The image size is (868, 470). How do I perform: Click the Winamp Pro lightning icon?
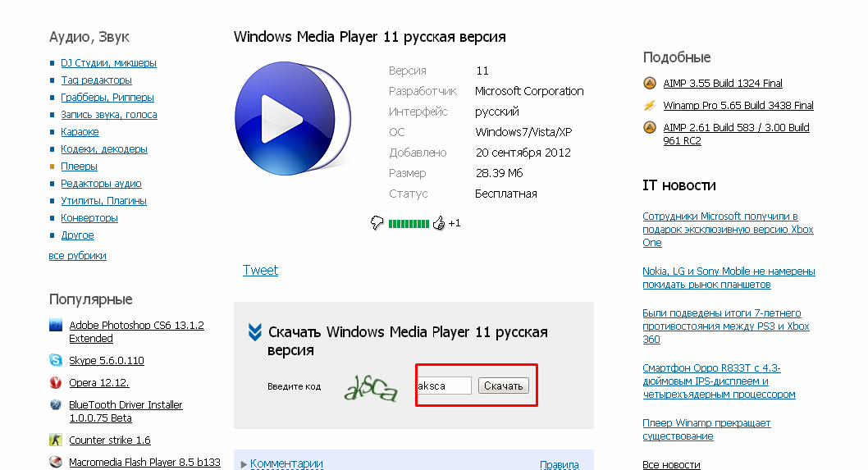click(649, 105)
